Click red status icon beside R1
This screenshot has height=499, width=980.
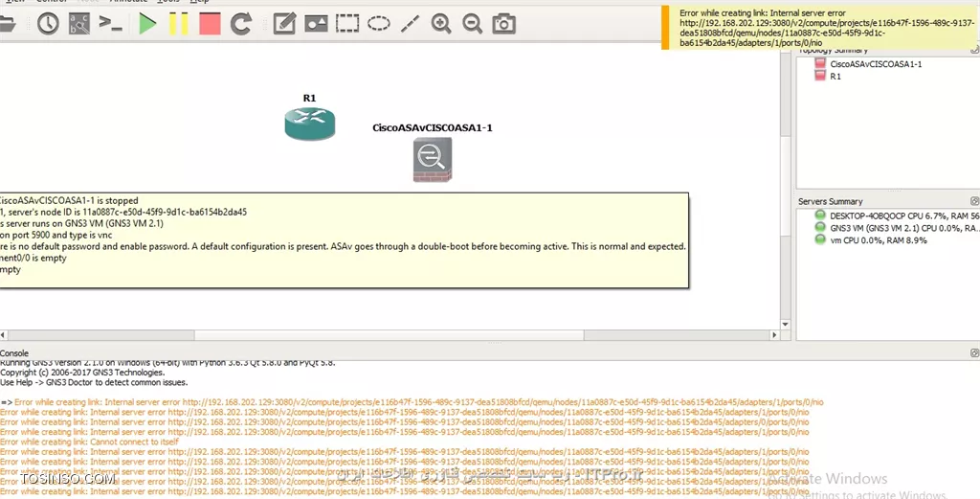820,76
